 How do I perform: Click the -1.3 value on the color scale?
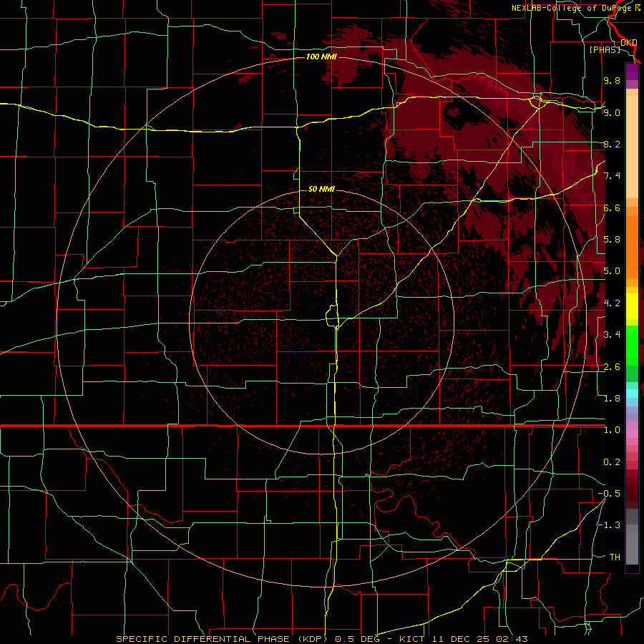(609, 525)
